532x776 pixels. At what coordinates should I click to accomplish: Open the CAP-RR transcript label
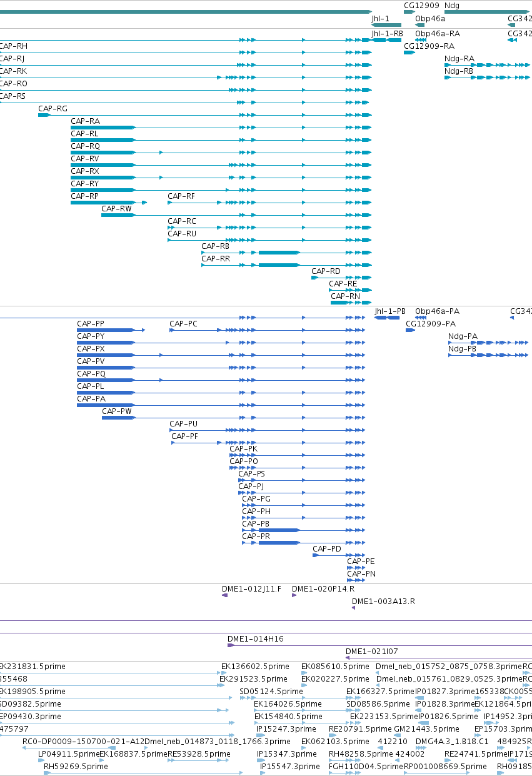point(216,259)
